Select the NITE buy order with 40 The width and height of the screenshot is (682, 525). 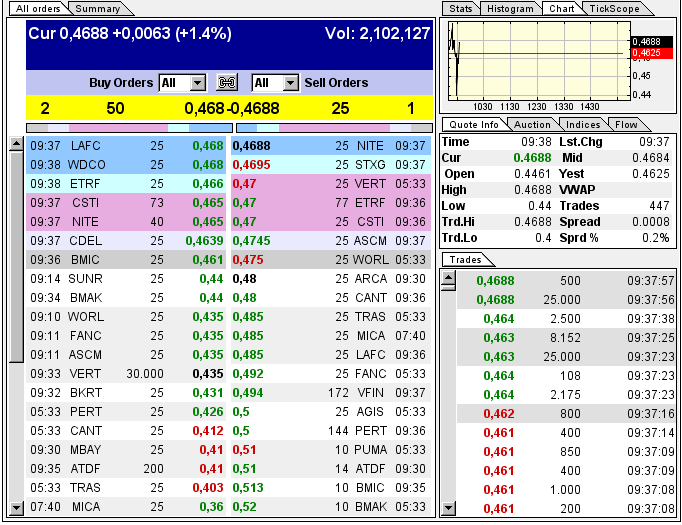click(126, 222)
